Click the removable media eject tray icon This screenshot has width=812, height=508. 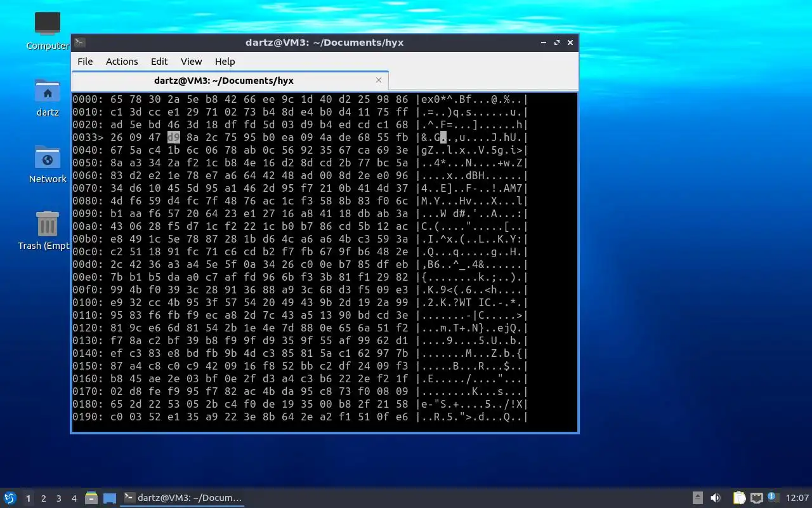[x=697, y=498]
